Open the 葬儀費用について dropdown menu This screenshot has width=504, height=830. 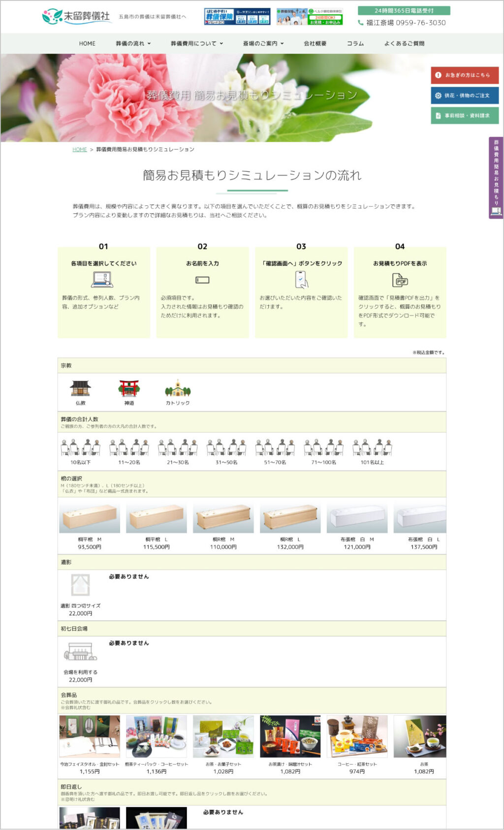(x=197, y=43)
